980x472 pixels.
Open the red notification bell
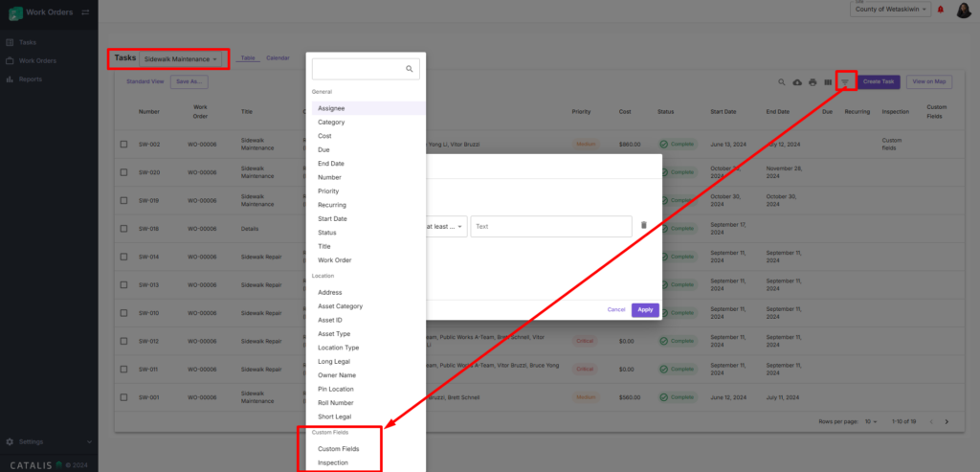click(941, 10)
